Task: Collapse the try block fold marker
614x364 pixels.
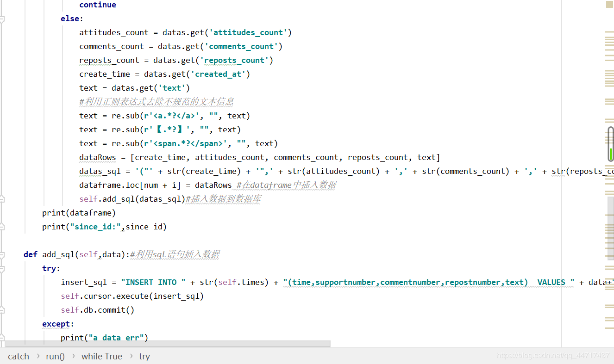Action: pyautogui.click(x=1, y=268)
